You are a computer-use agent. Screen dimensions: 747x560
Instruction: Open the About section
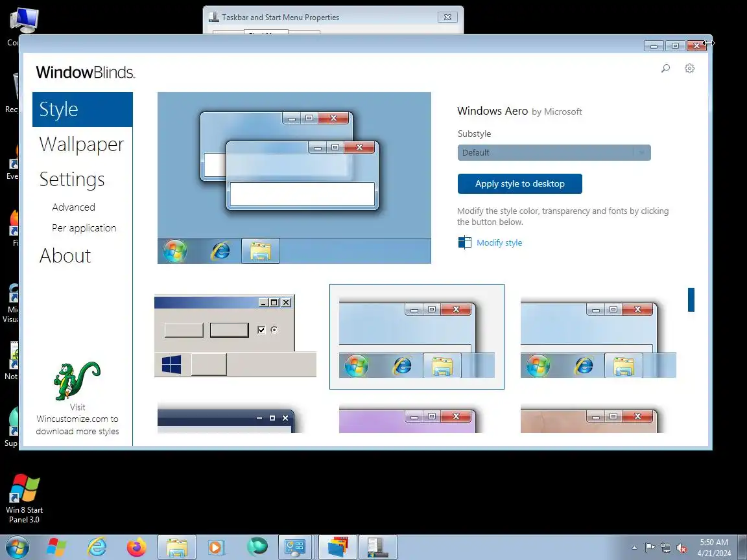[65, 256]
